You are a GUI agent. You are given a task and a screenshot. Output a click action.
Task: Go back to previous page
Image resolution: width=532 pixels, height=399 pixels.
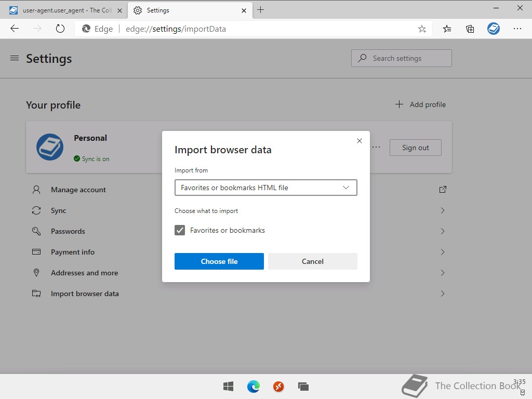(x=15, y=29)
